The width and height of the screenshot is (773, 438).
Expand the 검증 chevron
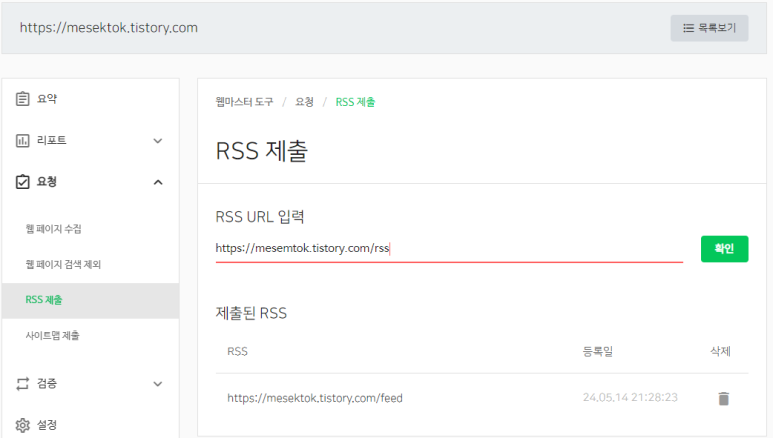point(158,384)
